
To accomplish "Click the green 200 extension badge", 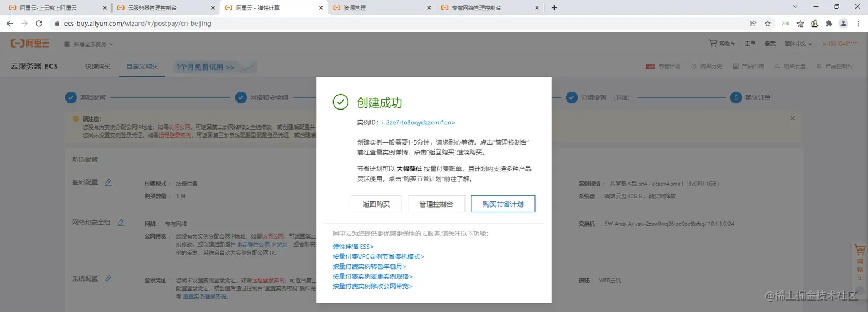I will tap(785, 24).
